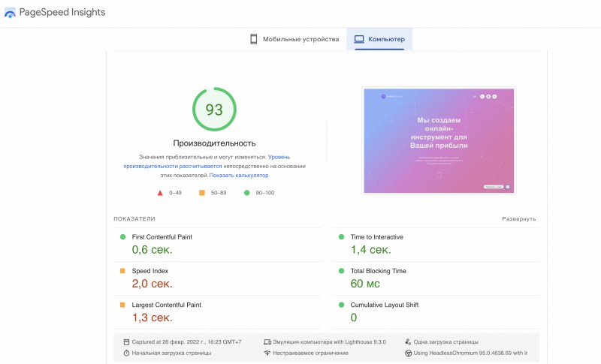This screenshot has height=364, width=601.
Task: Click the device emulation icon near Lighthouse 9.3.0
Action: pos(267,341)
